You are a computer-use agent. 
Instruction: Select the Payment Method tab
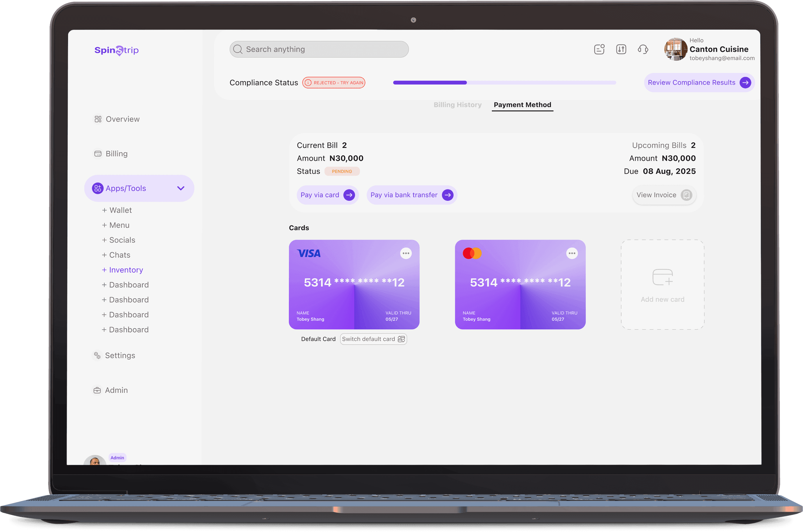point(522,105)
